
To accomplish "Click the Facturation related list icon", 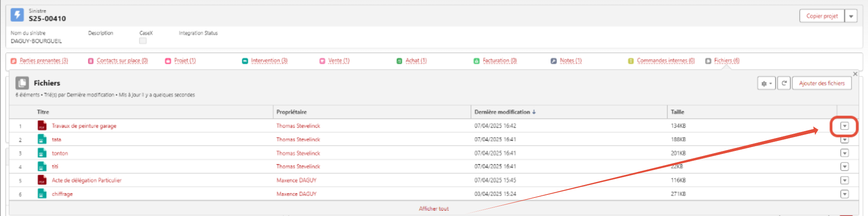I will click(476, 61).
